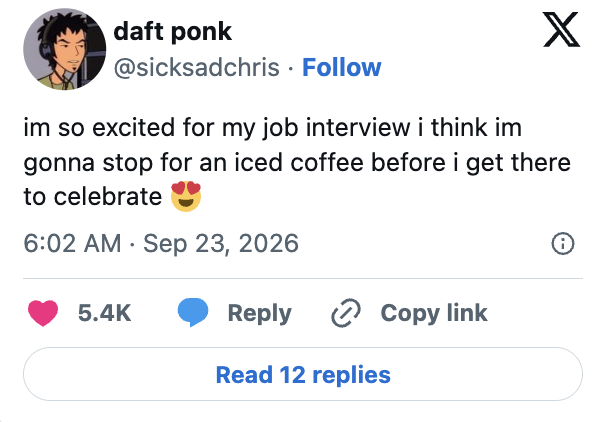Image resolution: width=600 pixels, height=422 pixels.
Task: Follow the @sicksadchris account
Action: (342, 67)
